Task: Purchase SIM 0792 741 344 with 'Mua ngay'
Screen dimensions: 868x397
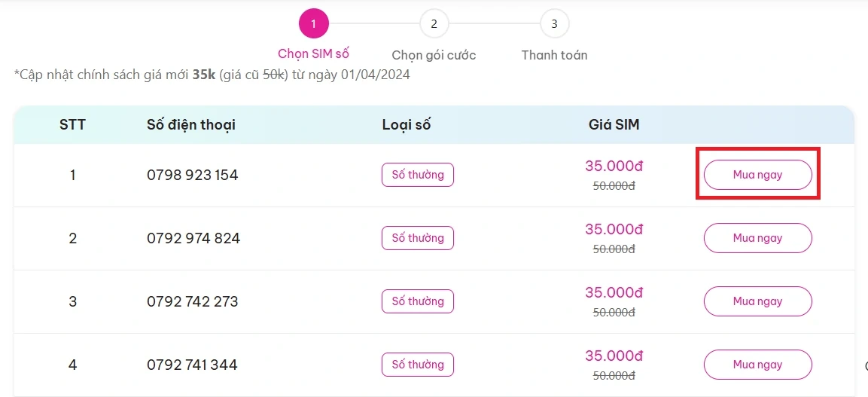Action: [757, 365]
